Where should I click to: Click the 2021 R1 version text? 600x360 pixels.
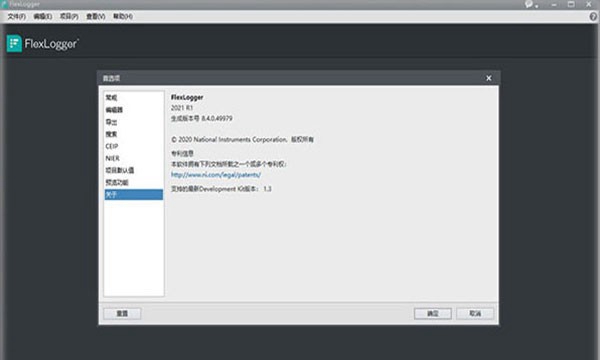click(182, 108)
